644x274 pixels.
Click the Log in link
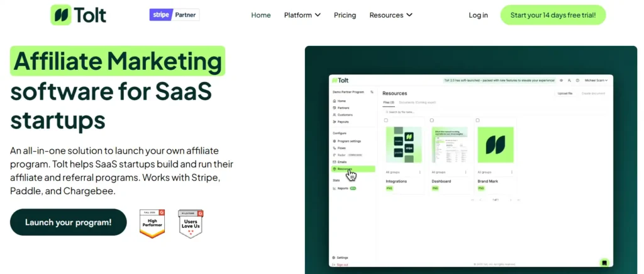(478, 15)
